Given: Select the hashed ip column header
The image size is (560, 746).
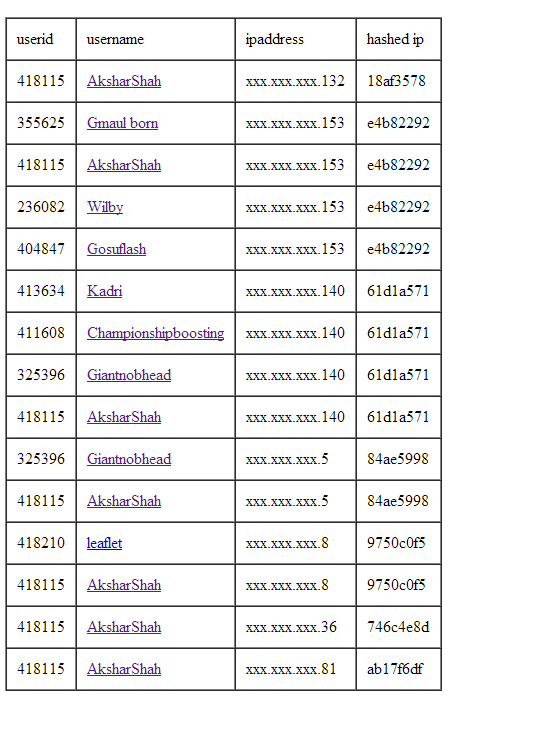Looking at the screenshot, I should tap(399, 39).
